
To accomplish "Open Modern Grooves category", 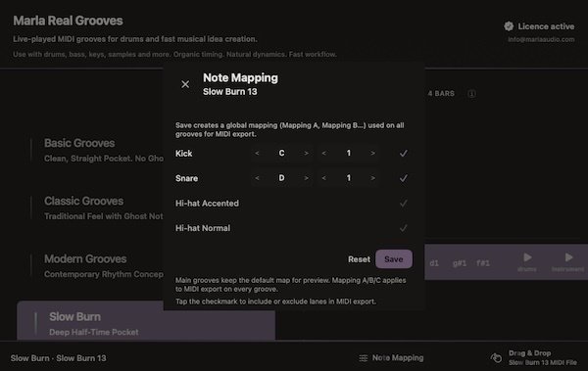I will pos(97,265).
